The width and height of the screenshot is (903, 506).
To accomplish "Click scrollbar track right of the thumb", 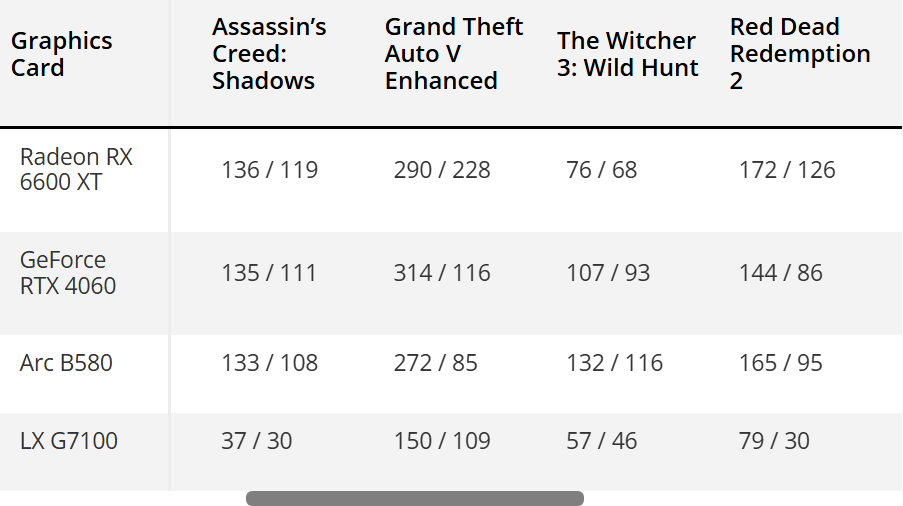I will [x=743, y=499].
